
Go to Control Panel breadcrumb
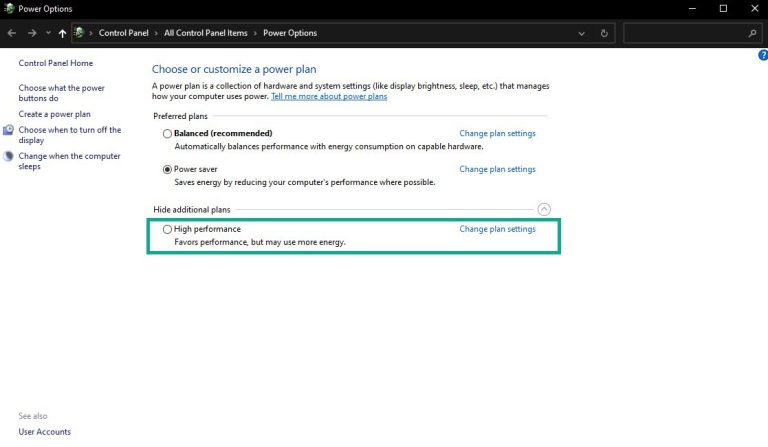pos(123,33)
